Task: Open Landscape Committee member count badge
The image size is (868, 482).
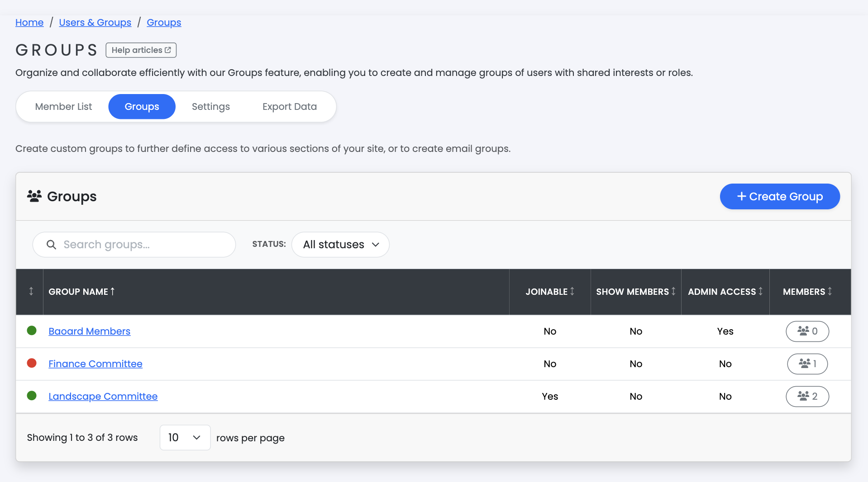Action: [x=807, y=397]
